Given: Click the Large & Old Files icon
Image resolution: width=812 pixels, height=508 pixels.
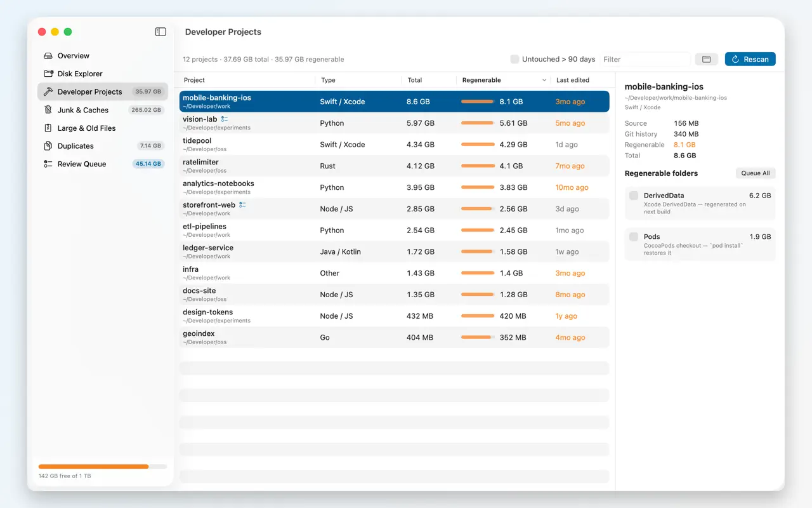Looking at the screenshot, I should tap(48, 128).
